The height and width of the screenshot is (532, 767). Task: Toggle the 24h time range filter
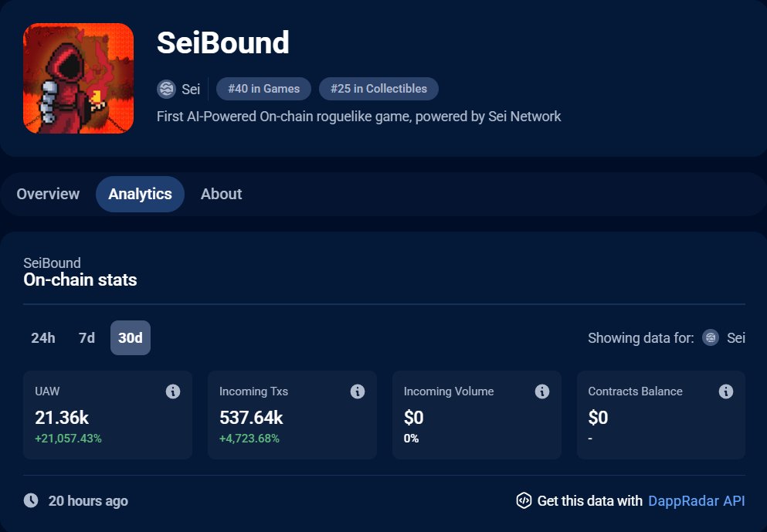tap(44, 337)
